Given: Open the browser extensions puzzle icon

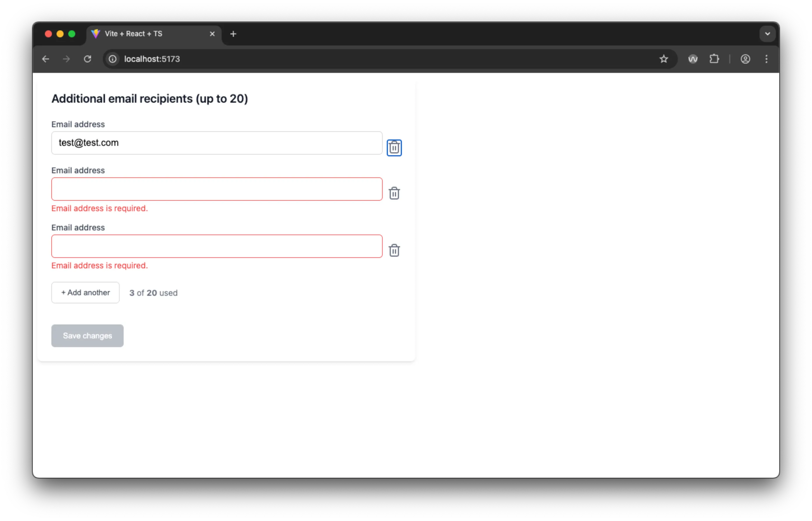Looking at the screenshot, I should (714, 59).
